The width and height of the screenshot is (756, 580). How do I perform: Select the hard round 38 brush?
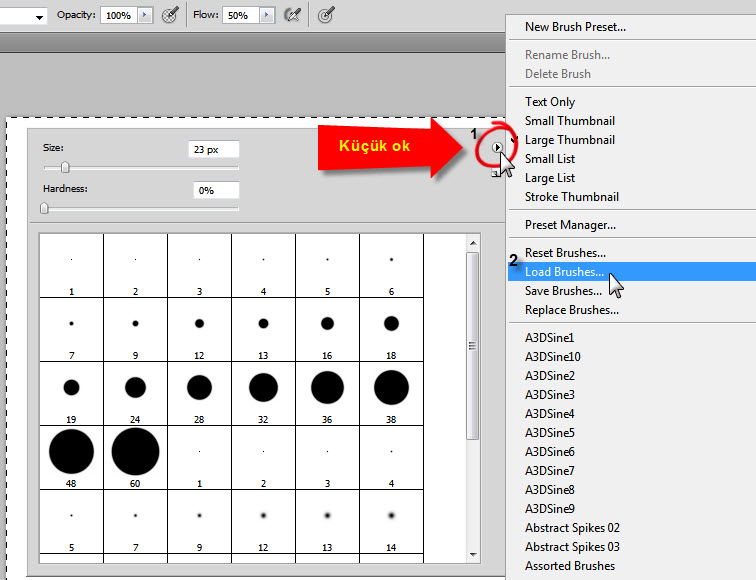pos(391,393)
